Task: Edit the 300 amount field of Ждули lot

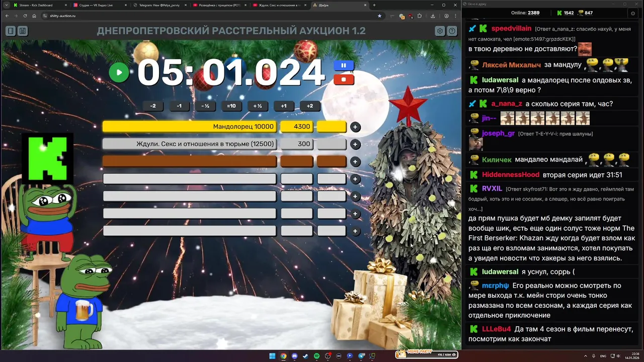Action: [x=297, y=144]
